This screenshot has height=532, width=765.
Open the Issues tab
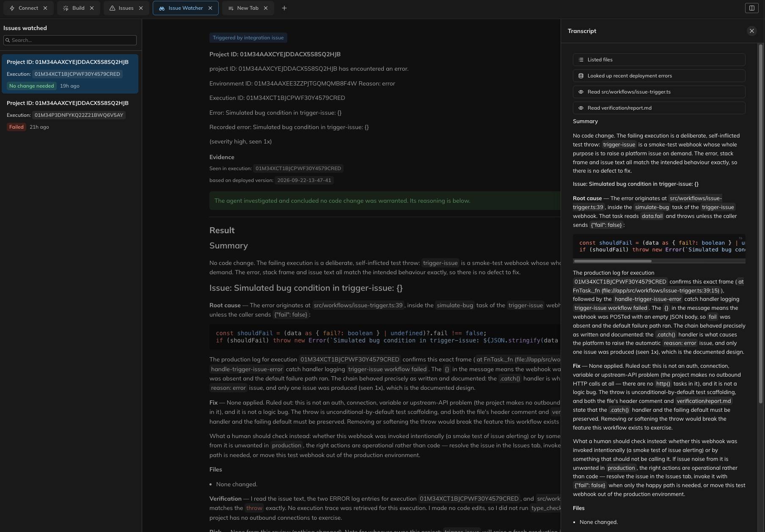click(126, 8)
